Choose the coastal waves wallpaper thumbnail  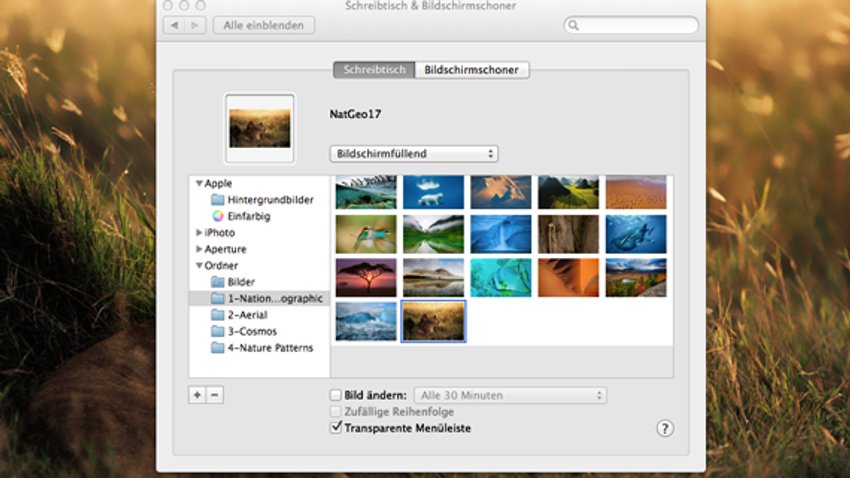pos(366,192)
